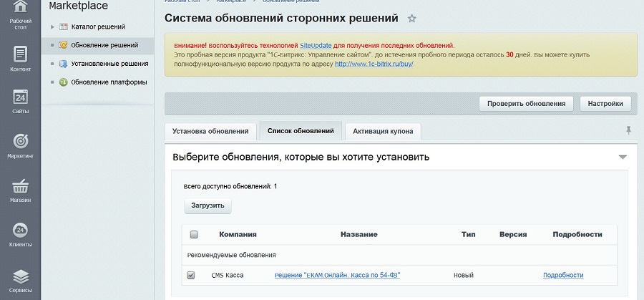Add page to favorites with star icon
Image resolution: width=644 pixels, height=300 pixels.
tap(412, 19)
